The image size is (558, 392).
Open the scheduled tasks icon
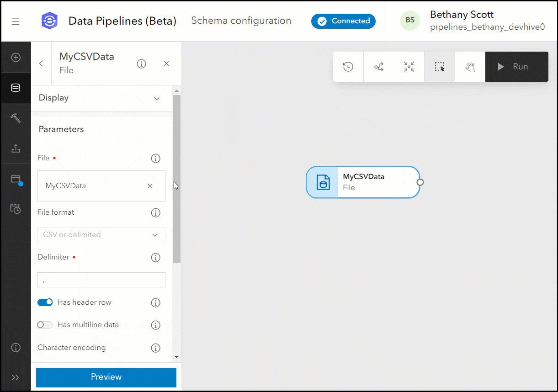(x=16, y=209)
